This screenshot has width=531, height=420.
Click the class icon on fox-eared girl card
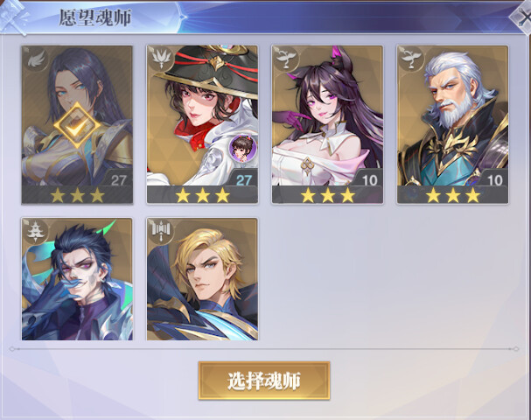click(x=286, y=59)
